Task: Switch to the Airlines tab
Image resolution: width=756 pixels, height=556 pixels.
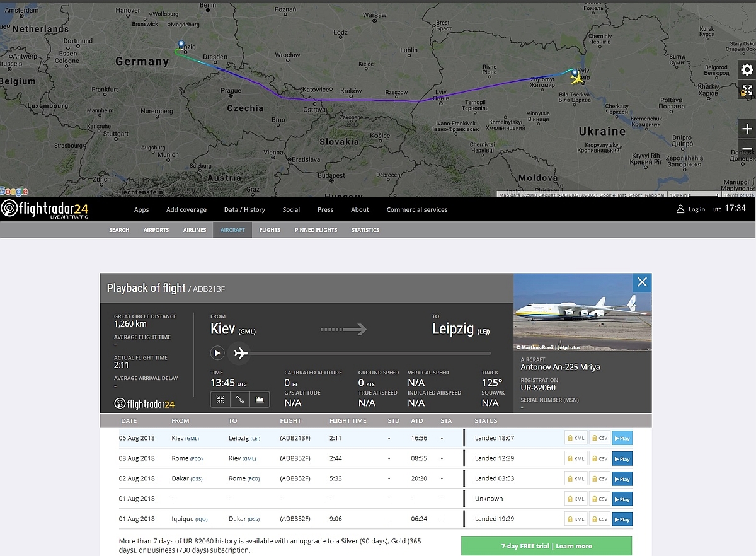Action: (x=195, y=230)
